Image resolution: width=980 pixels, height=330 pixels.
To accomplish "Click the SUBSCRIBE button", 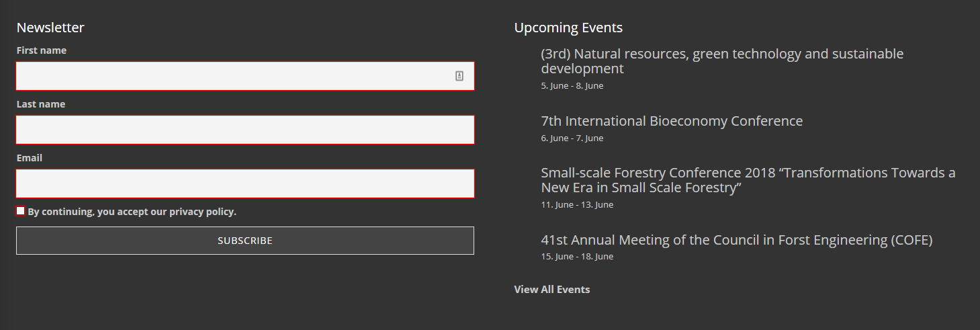I will (x=245, y=241).
